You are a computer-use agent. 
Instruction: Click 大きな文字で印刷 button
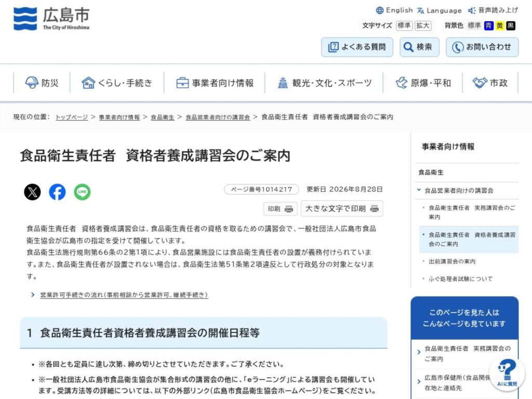[342, 208]
